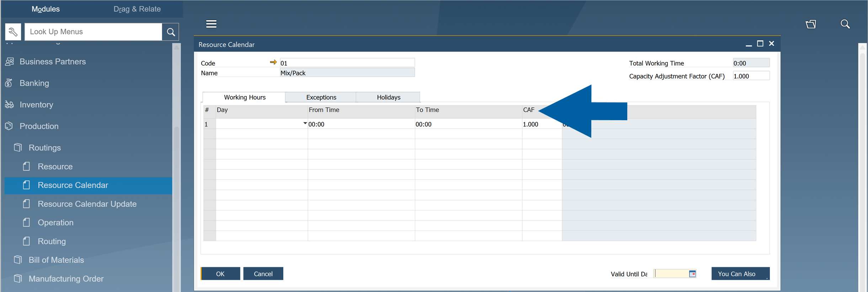Viewport: 868px width, 292px height.
Task: Click the Code input field
Action: (347, 63)
